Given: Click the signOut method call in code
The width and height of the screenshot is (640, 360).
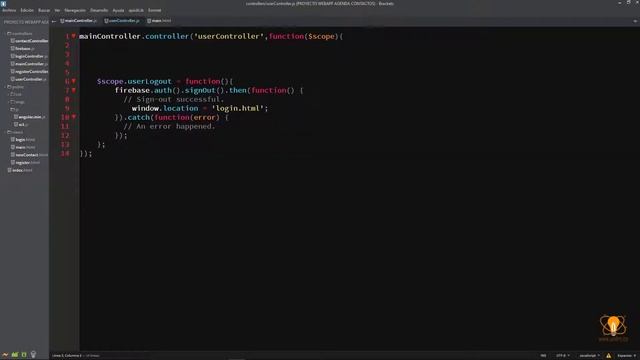Looking at the screenshot, I should (x=200, y=90).
